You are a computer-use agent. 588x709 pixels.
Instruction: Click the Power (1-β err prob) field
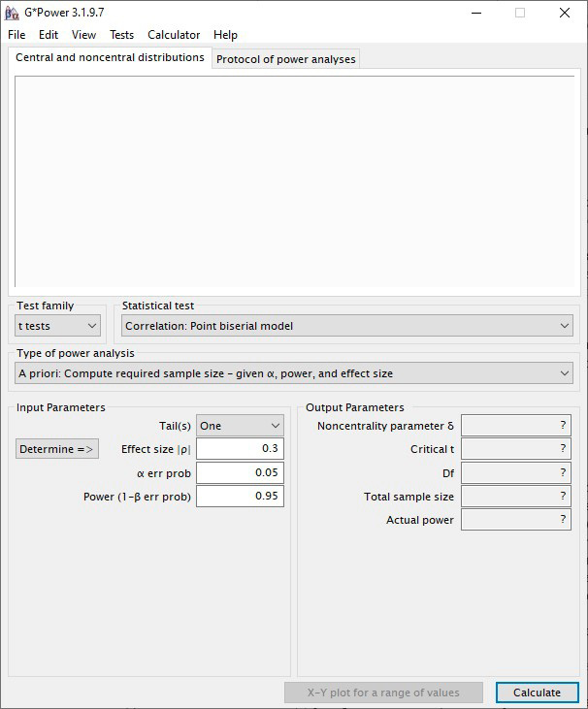pos(240,497)
